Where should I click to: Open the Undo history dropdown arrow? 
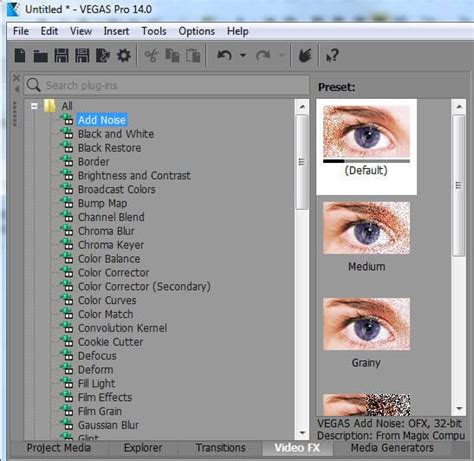click(x=243, y=55)
